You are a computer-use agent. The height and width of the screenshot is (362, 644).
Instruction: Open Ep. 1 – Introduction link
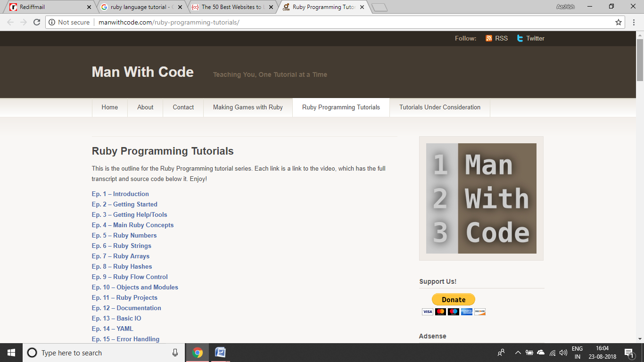(x=120, y=194)
